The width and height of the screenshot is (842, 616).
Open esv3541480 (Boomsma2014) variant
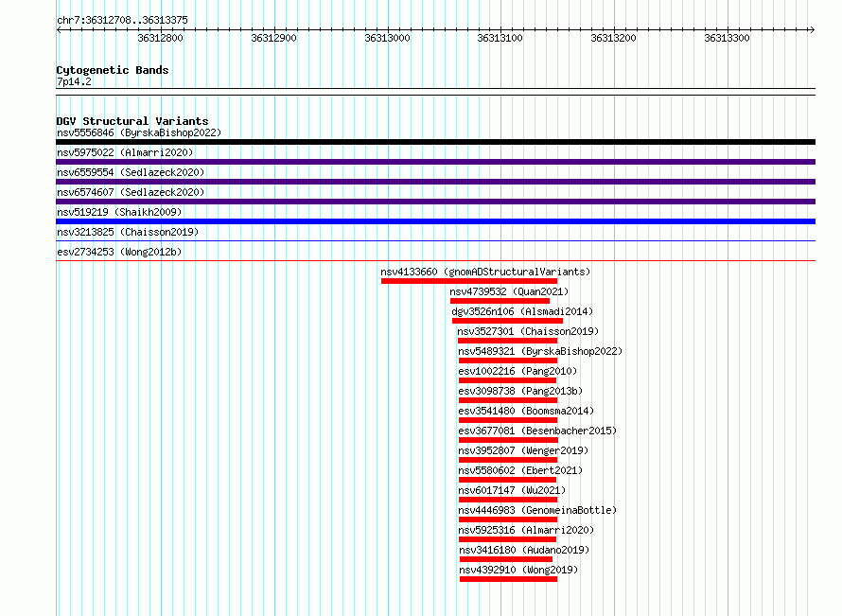[x=526, y=411]
